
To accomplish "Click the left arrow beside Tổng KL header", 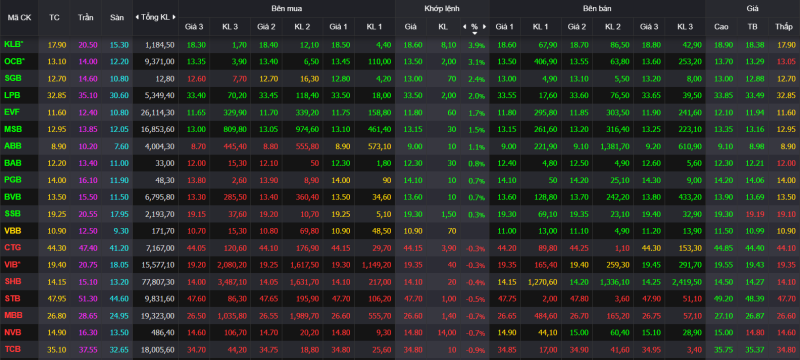I will point(137,17).
